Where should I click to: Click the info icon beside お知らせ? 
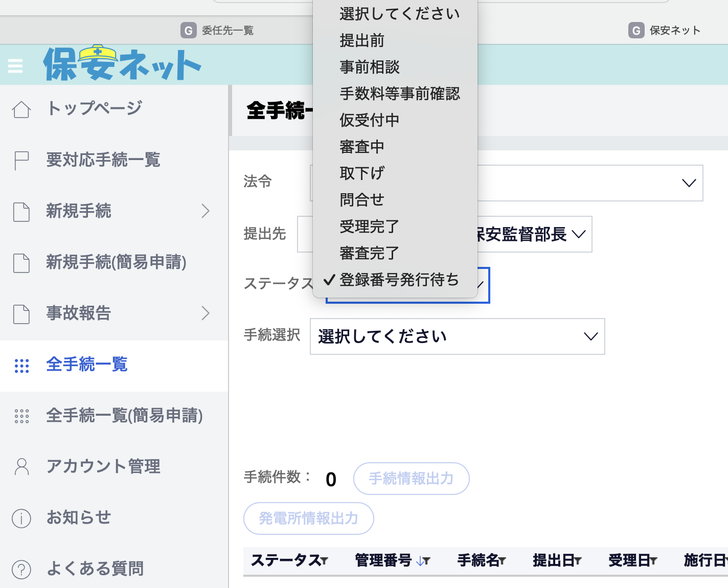21,518
